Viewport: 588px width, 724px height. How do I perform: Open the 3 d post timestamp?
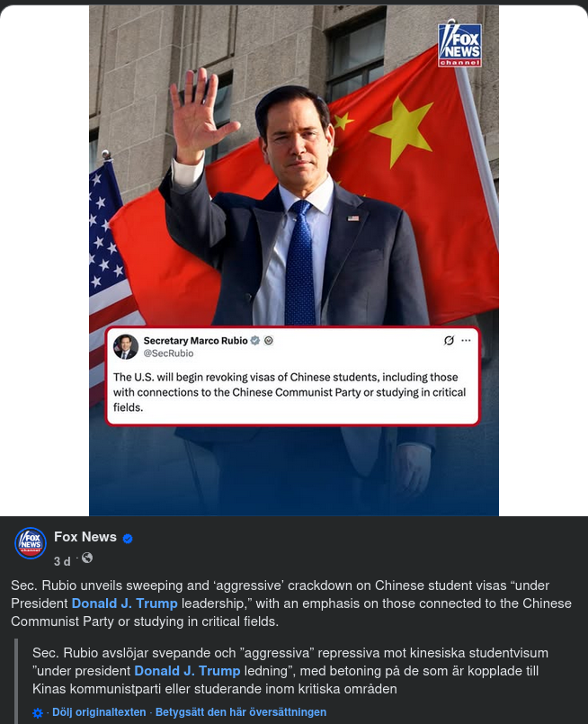62,561
